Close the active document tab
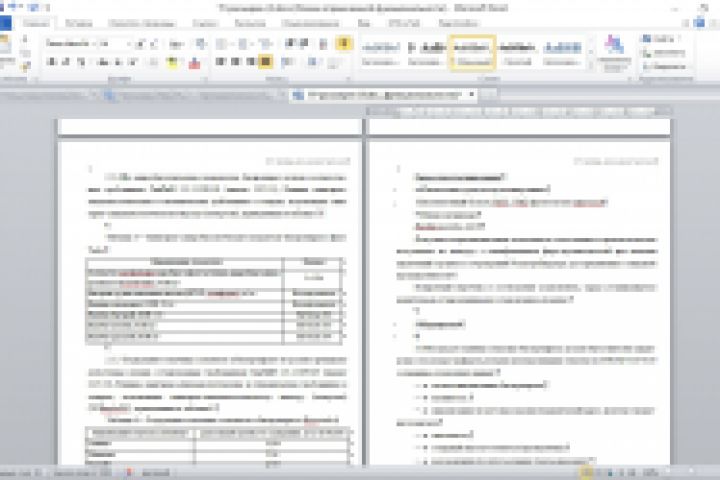The height and width of the screenshot is (480, 720). tap(471, 94)
